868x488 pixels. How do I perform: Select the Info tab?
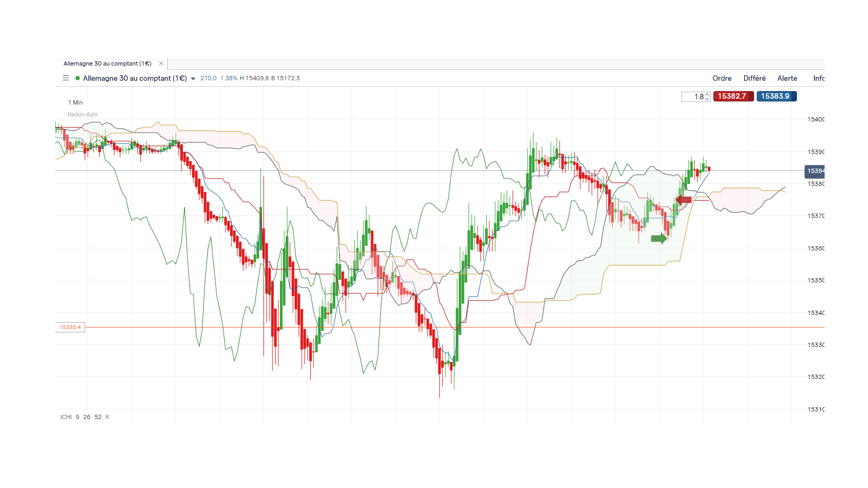(819, 78)
